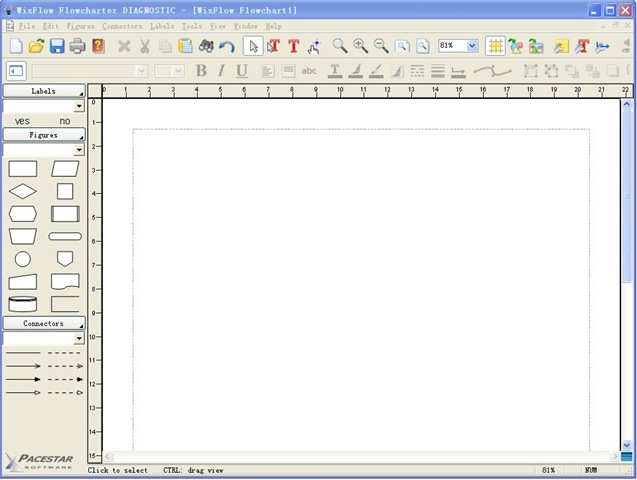Zoom out with the minus magnifier

click(381, 46)
